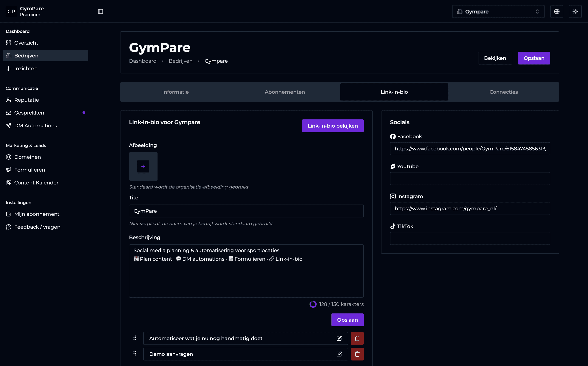Click the Instagram URL field
This screenshot has height=366, width=588.
tap(470, 209)
